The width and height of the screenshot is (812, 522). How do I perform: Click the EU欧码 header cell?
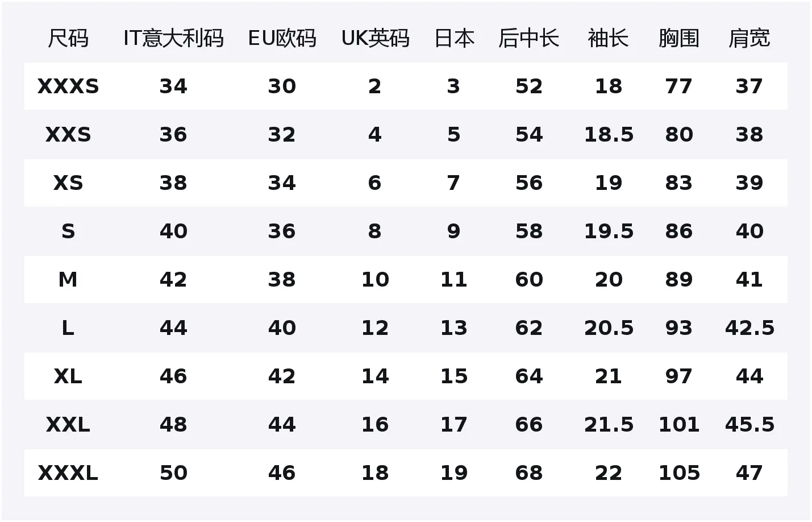point(282,39)
